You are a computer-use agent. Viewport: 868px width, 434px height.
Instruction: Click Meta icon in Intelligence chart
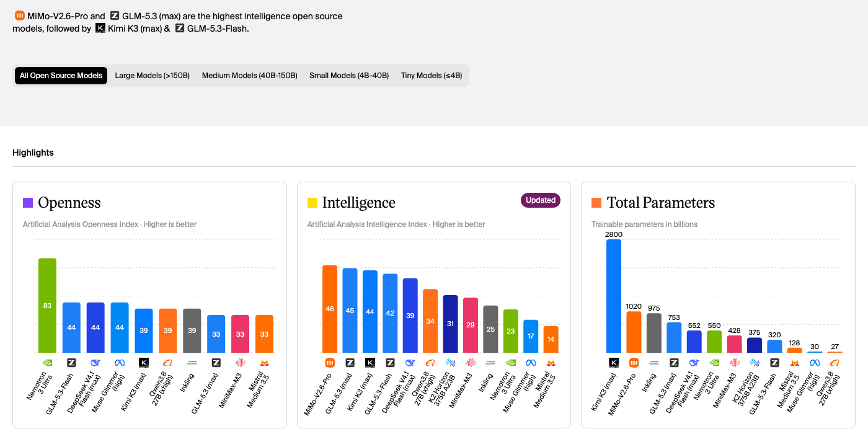(531, 363)
